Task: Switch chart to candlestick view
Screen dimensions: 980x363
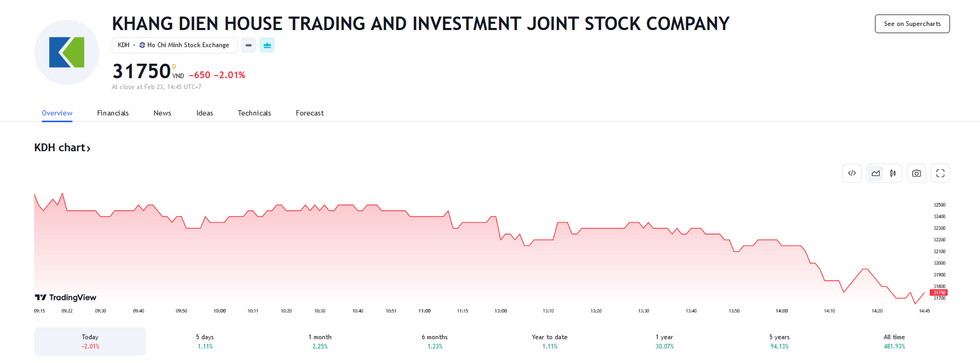Action: (x=892, y=173)
